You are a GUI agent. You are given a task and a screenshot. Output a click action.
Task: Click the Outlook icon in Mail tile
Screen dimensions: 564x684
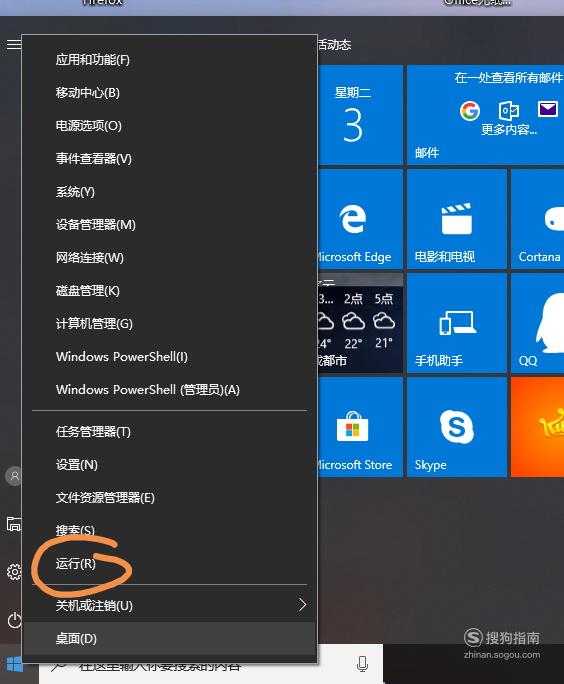(509, 110)
